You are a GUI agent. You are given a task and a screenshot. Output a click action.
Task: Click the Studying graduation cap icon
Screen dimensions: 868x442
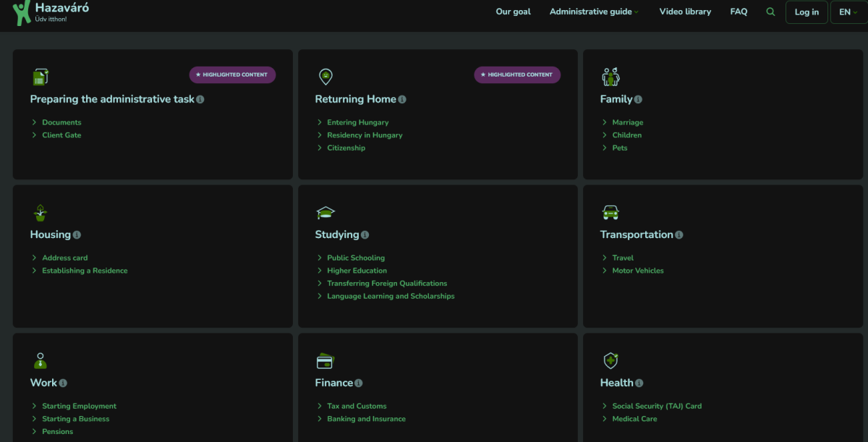click(x=325, y=213)
